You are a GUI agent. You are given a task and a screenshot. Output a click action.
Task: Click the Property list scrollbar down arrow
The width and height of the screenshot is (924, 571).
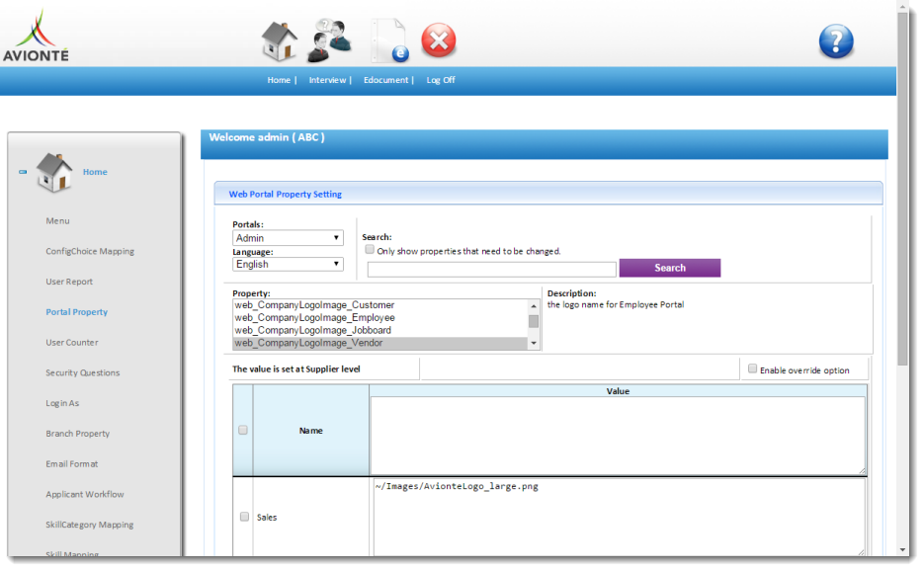535,343
